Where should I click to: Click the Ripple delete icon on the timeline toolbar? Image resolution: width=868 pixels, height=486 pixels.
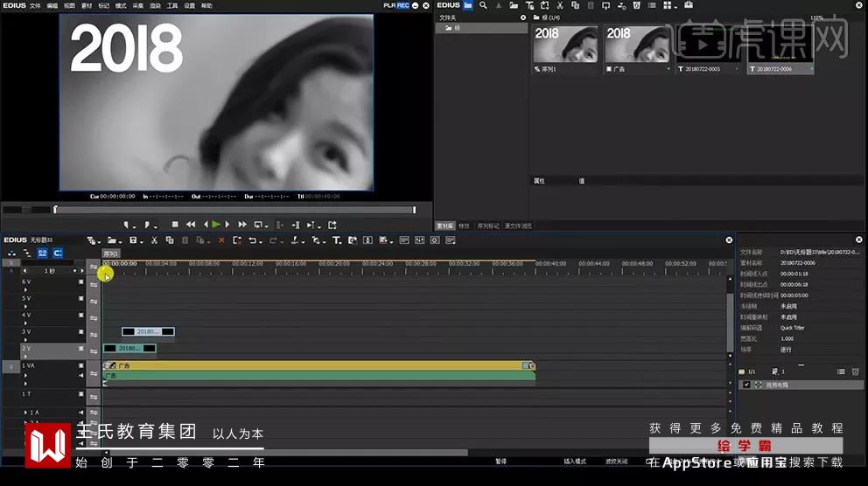point(237,240)
